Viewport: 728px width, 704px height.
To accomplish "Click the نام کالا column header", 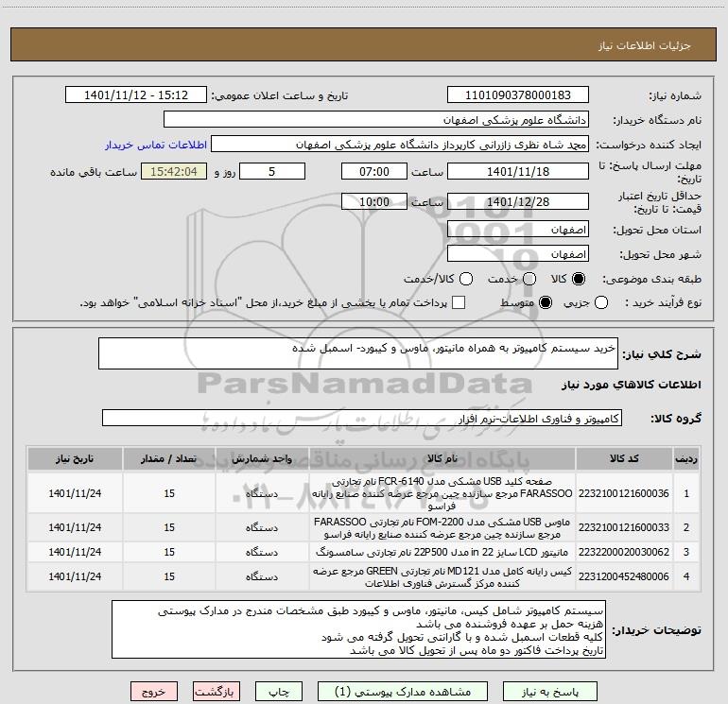I will (442, 459).
